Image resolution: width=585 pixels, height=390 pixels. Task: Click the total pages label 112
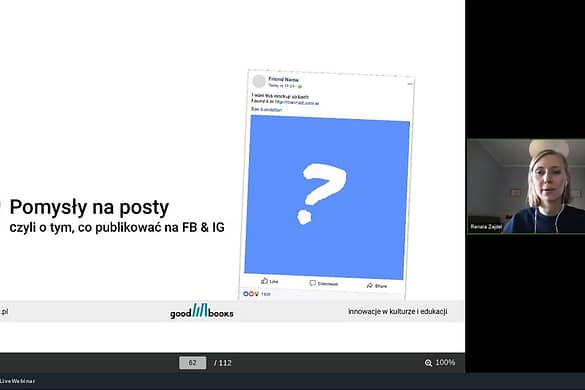(x=223, y=363)
